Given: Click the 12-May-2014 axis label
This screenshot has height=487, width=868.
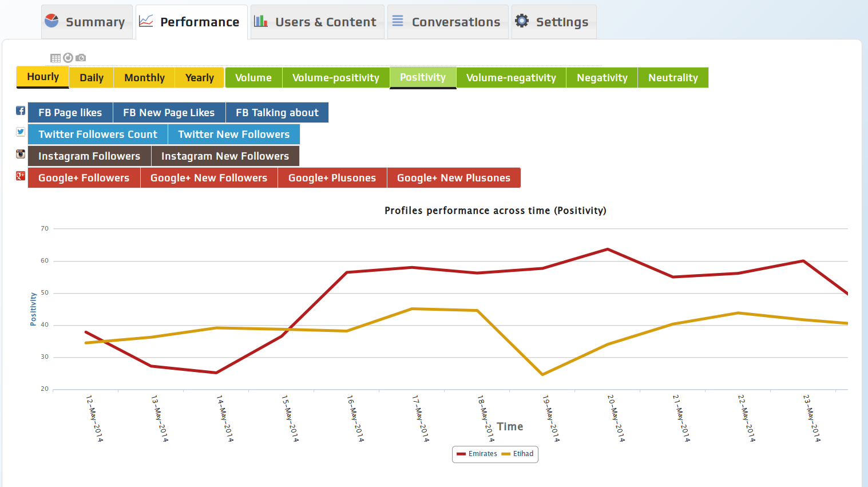Looking at the screenshot, I should click(x=94, y=418).
